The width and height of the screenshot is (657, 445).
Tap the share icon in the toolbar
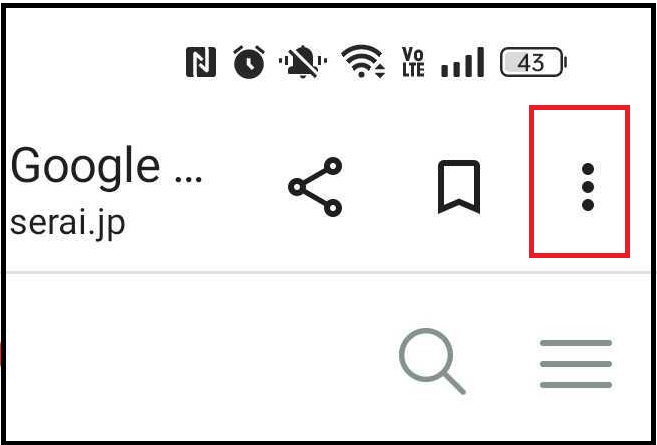pos(315,187)
